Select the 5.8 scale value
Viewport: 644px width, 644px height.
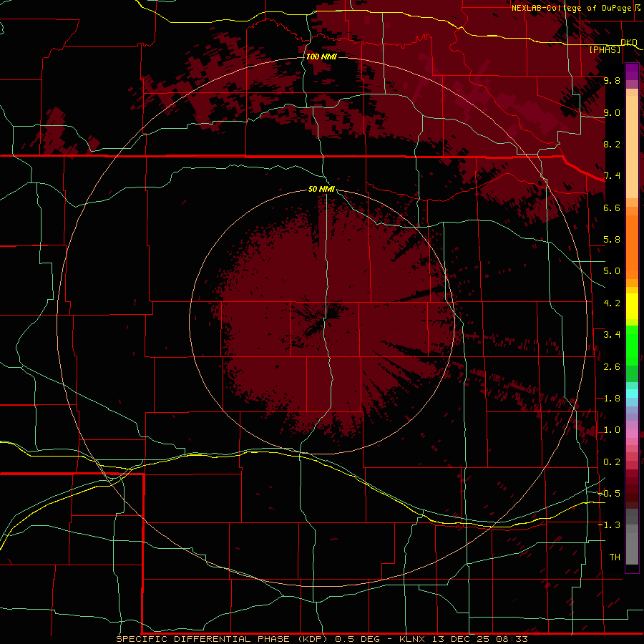(x=612, y=240)
